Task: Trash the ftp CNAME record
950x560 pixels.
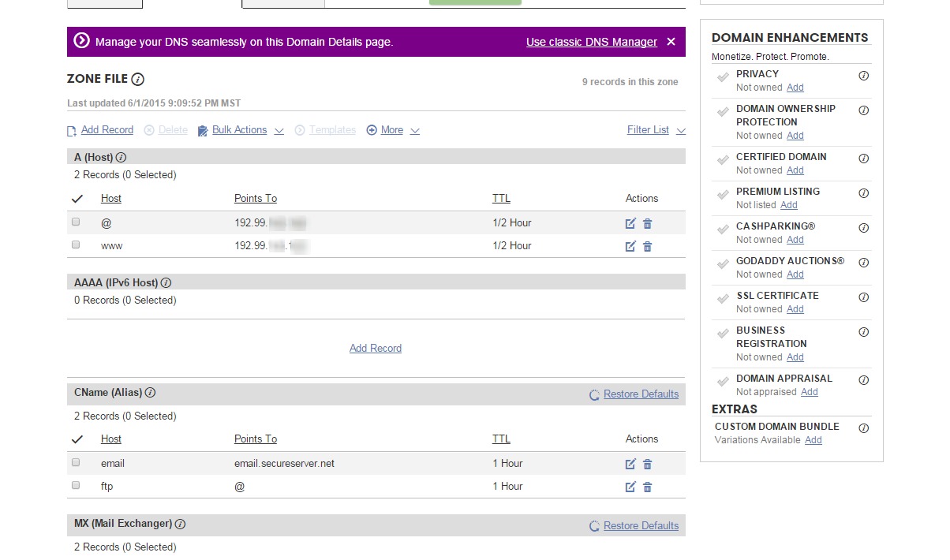Action: tap(647, 487)
